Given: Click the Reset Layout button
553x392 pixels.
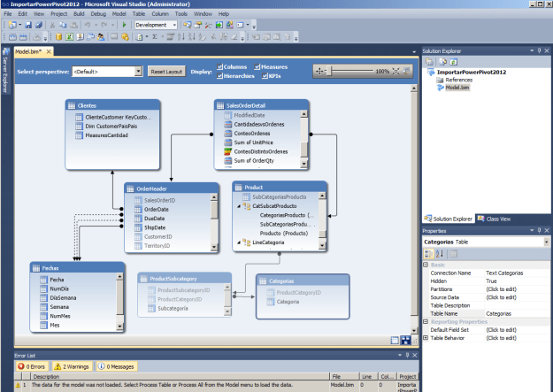Looking at the screenshot, I should click(x=165, y=71).
